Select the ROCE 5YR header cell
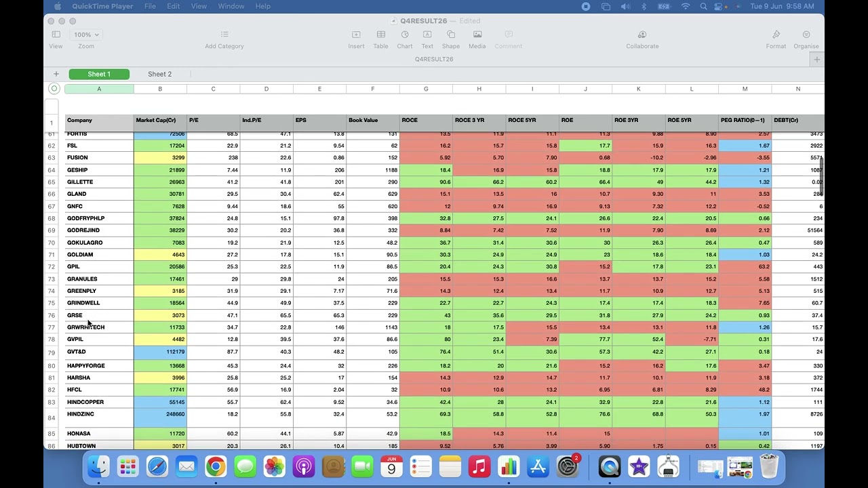Viewport: 868px width, 488px height. tap(532, 123)
